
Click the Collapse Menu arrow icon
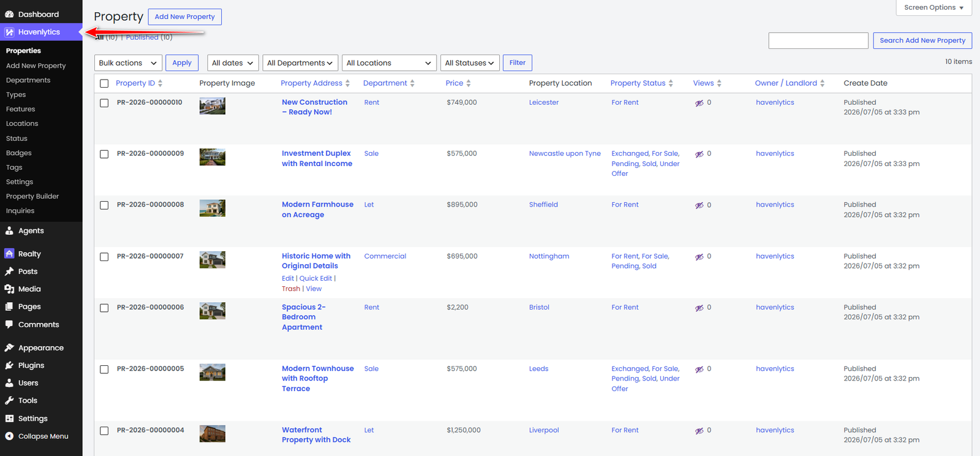coord(9,436)
